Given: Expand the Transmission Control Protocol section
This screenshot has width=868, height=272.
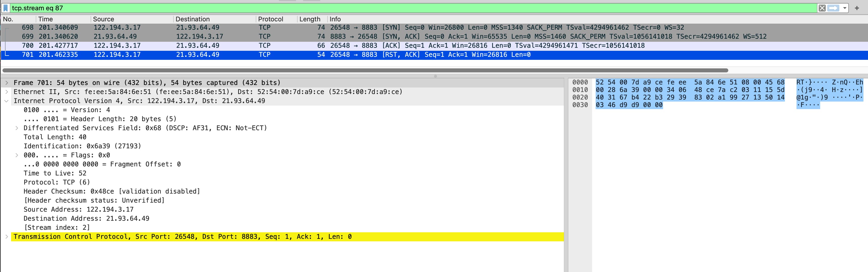Looking at the screenshot, I should click(6, 237).
